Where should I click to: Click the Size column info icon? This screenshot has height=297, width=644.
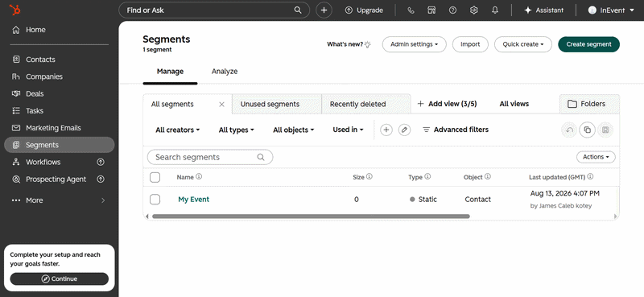(369, 176)
